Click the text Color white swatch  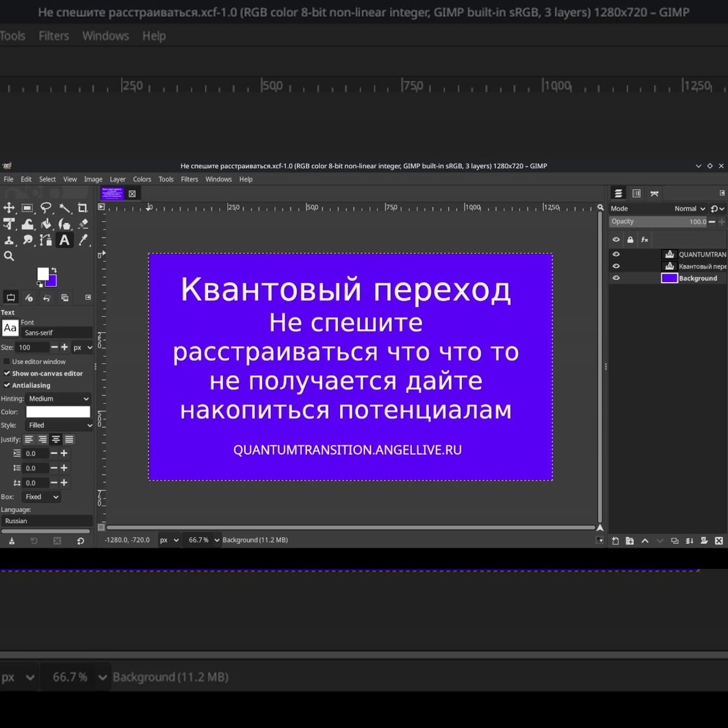tap(58, 412)
